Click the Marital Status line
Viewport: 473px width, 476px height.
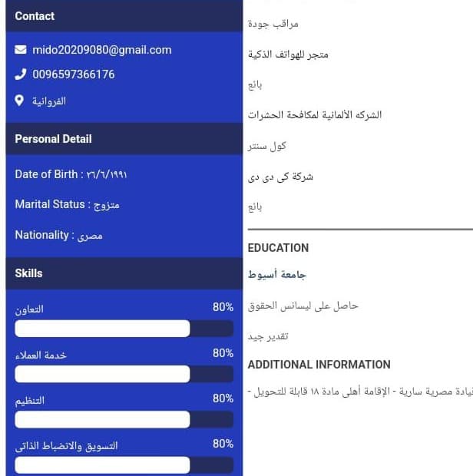click(x=68, y=204)
